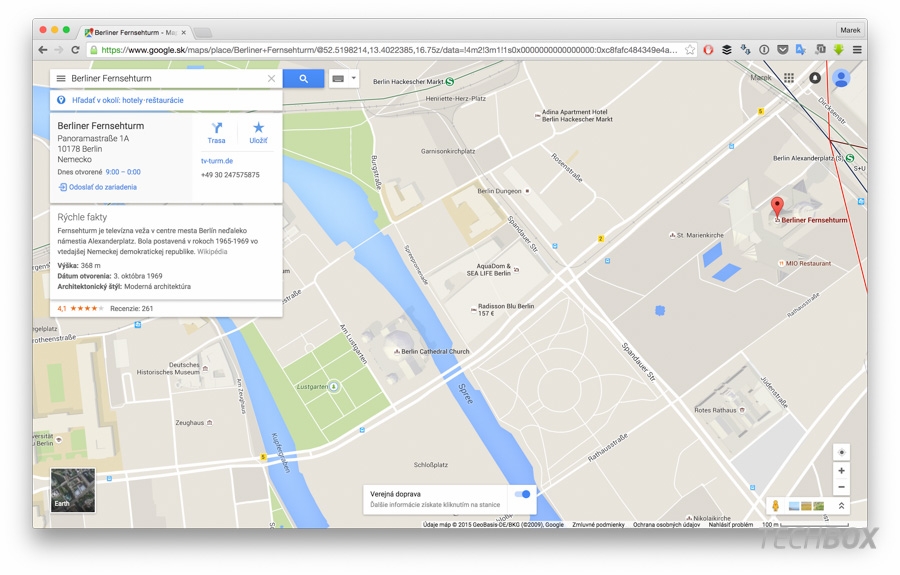Click the Google Translate extension icon
This screenshot has height=575, width=900.
pos(801,50)
